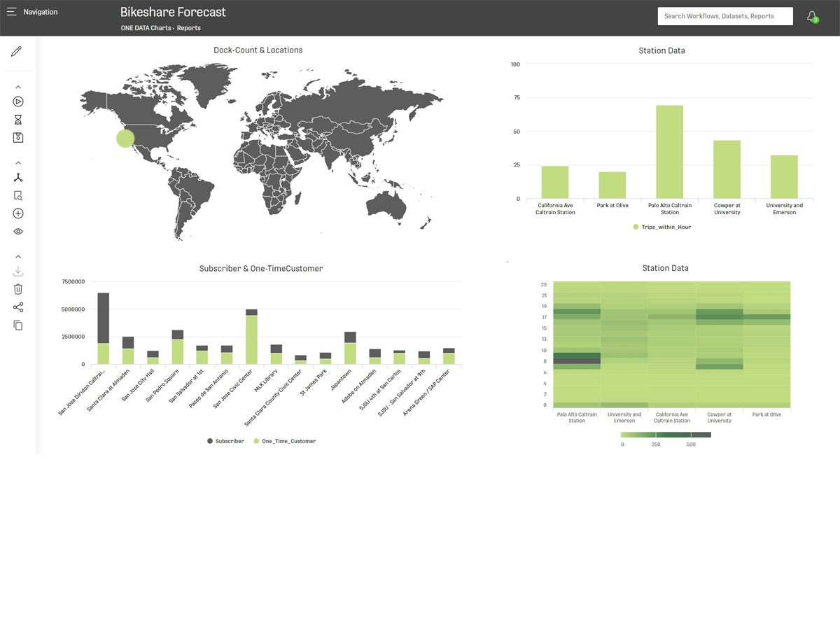
Task: Toggle the eye visibility icon
Action: (x=18, y=232)
